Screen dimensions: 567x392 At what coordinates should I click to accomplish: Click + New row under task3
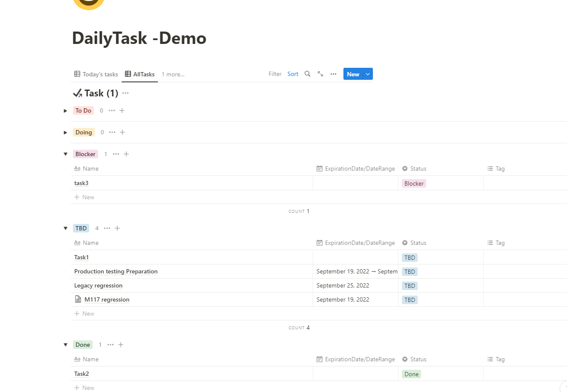point(84,197)
